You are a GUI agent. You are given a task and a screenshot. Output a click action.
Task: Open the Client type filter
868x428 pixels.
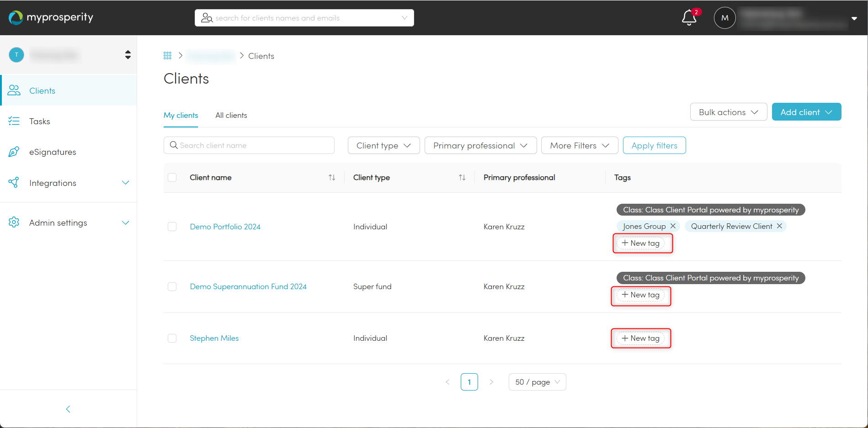click(383, 145)
